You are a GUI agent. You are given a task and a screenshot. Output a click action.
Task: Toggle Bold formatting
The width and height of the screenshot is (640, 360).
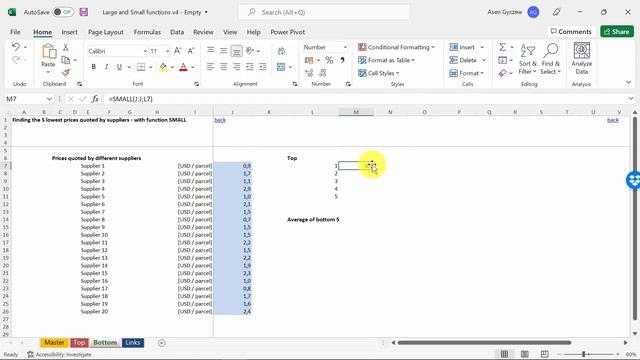pyautogui.click(x=93, y=67)
